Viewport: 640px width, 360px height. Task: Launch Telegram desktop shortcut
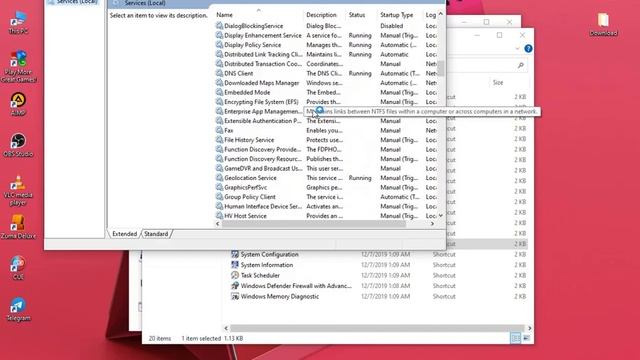[x=18, y=309]
